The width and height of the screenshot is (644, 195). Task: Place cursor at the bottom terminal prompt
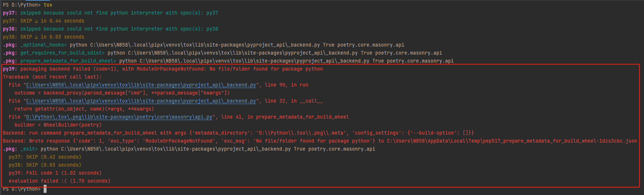tap(45, 189)
